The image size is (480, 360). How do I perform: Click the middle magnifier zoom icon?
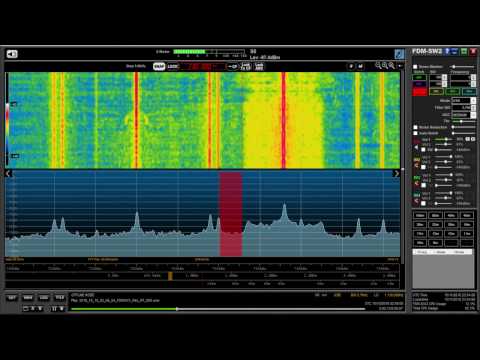385,66
